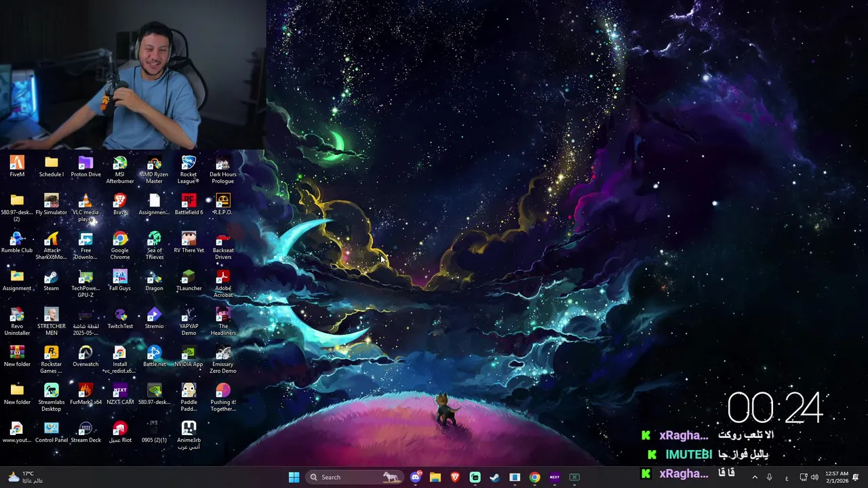The image size is (868, 488).
Task: Click the microphone tray icon
Action: tap(769, 477)
